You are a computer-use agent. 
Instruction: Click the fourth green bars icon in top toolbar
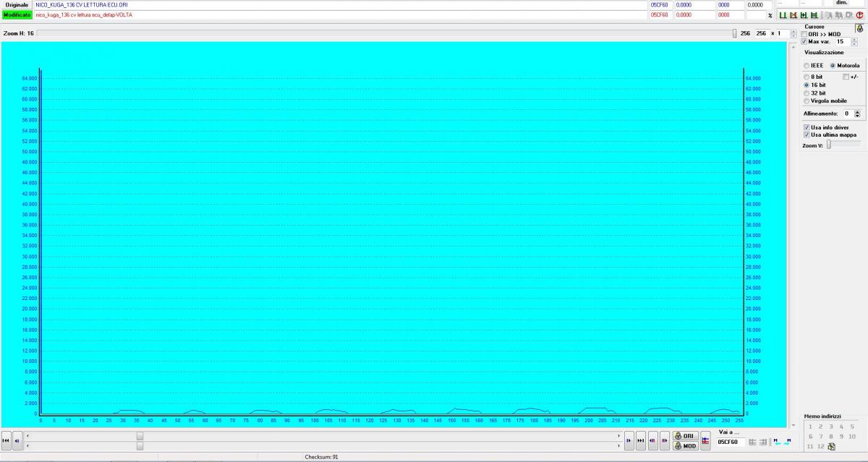(x=814, y=15)
